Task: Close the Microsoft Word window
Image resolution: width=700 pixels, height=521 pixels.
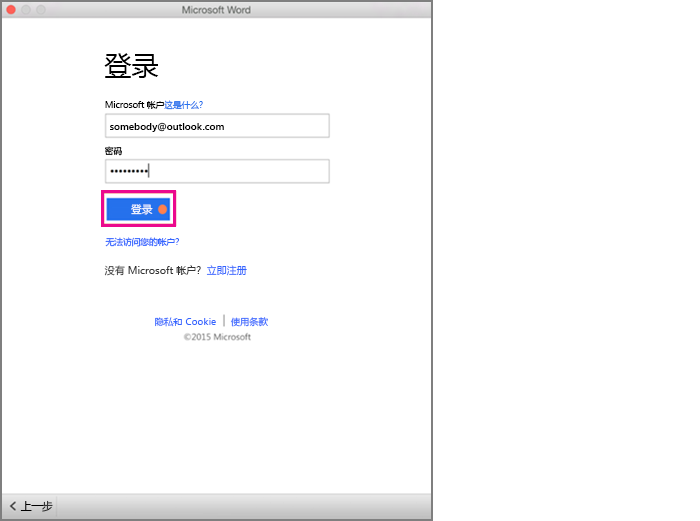Action: pyautogui.click(x=12, y=10)
